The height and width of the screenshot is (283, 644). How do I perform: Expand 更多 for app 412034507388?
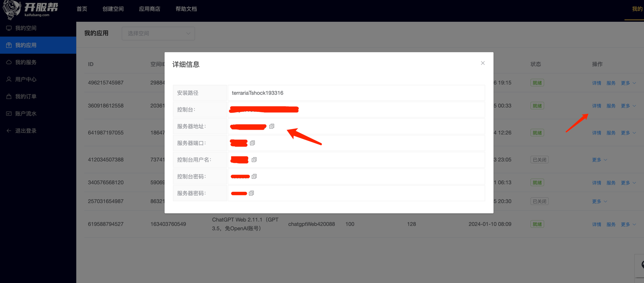pyautogui.click(x=599, y=160)
